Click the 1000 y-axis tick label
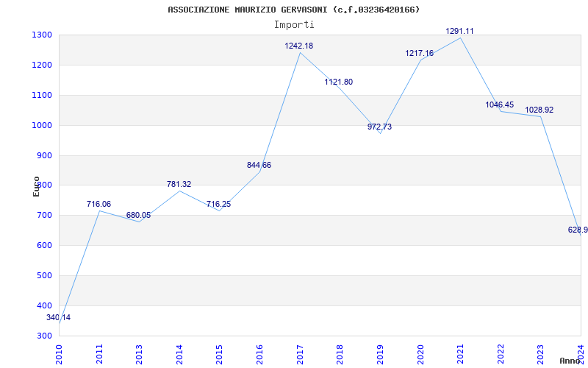This screenshot has height=368, width=588. click(x=42, y=125)
